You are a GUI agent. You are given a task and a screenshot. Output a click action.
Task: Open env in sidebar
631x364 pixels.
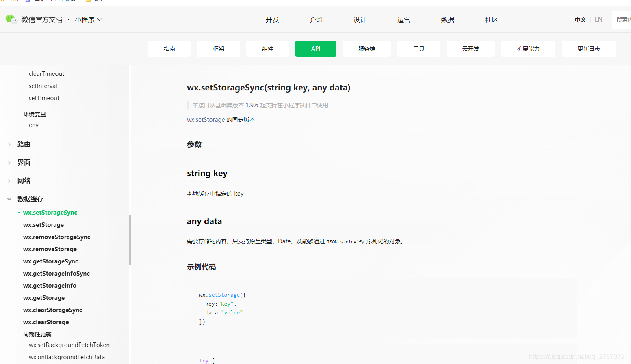(x=34, y=125)
